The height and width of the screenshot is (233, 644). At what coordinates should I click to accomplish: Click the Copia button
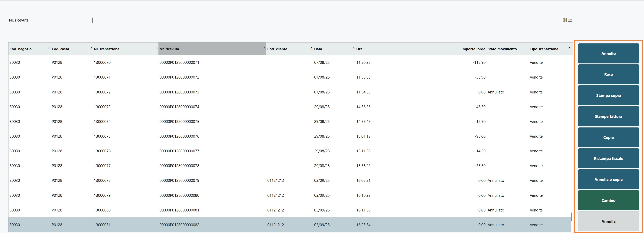[x=608, y=137]
